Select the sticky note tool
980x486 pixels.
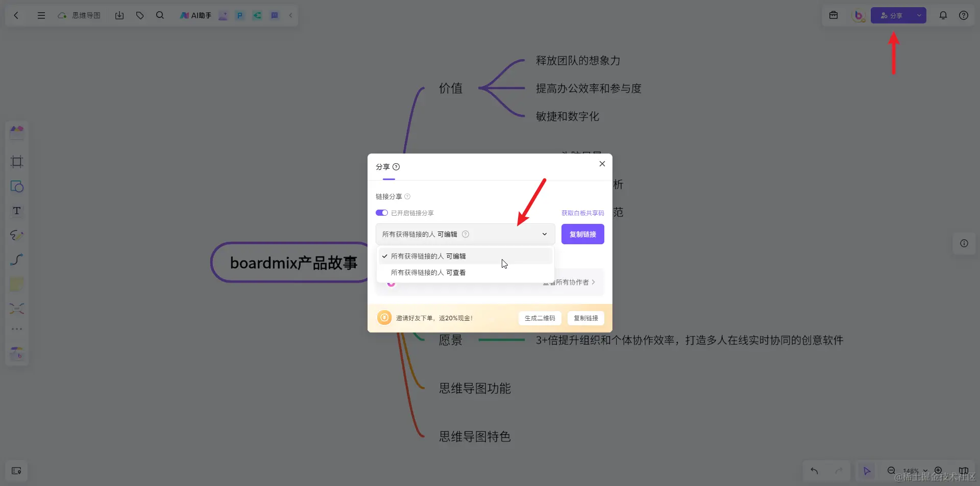coord(17,284)
